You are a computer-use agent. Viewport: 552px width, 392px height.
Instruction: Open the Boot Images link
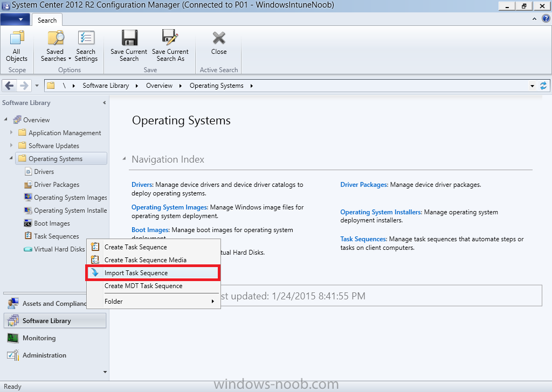pos(150,230)
